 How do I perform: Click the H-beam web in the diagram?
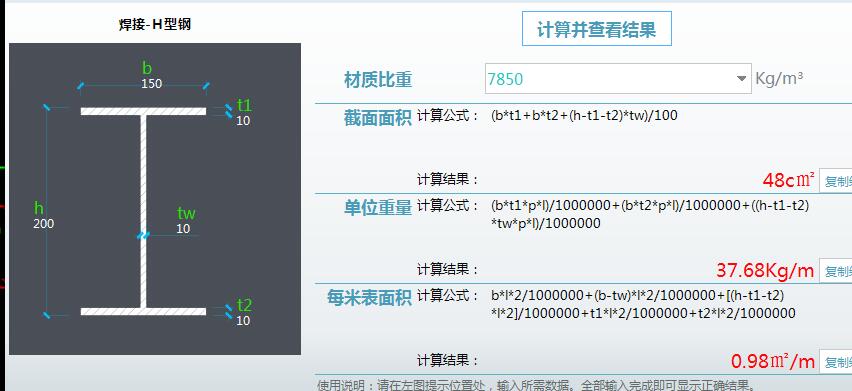pos(143,211)
